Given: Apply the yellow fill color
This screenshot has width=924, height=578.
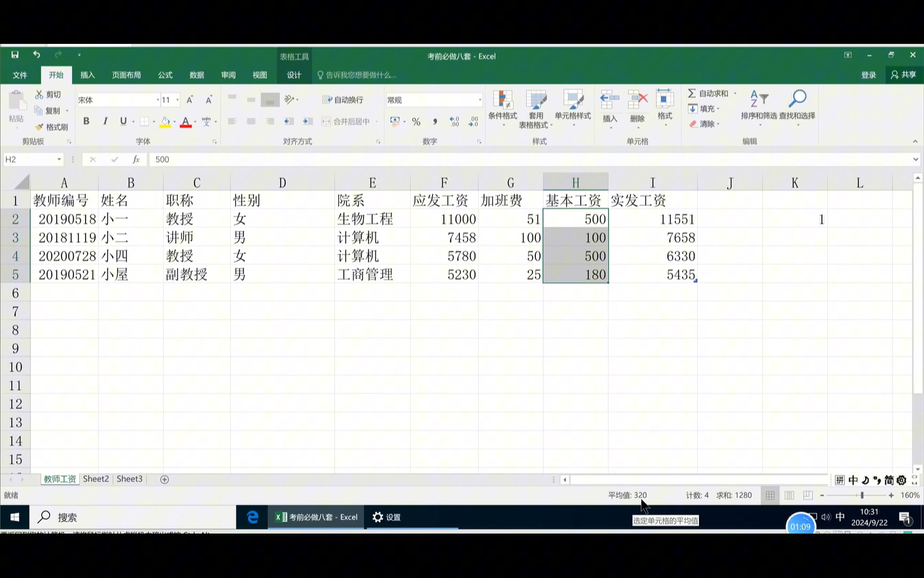Looking at the screenshot, I should click(x=165, y=122).
